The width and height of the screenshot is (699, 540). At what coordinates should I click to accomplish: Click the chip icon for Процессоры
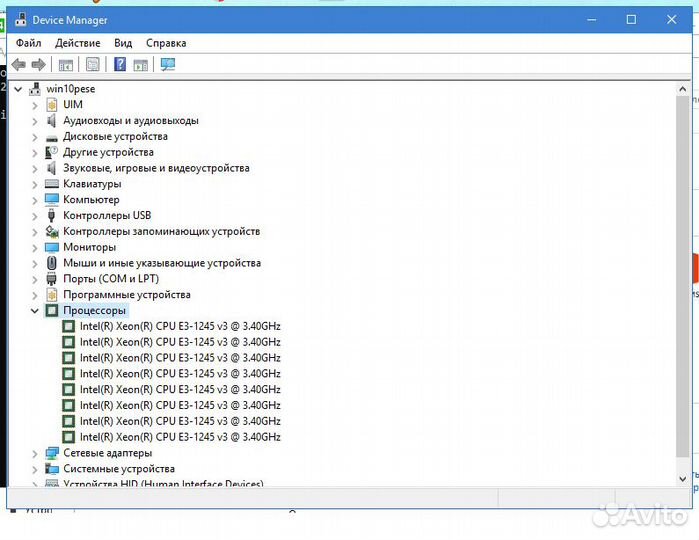click(52, 310)
